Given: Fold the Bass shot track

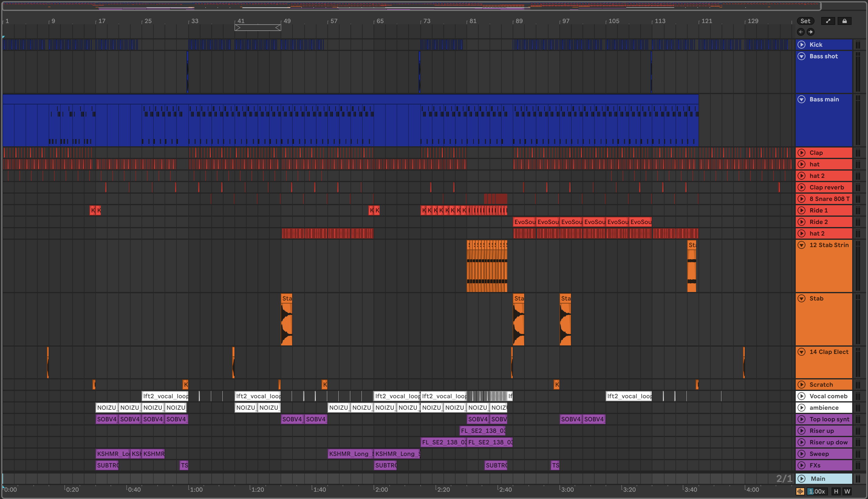Looking at the screenshot, I should point(801,56).
